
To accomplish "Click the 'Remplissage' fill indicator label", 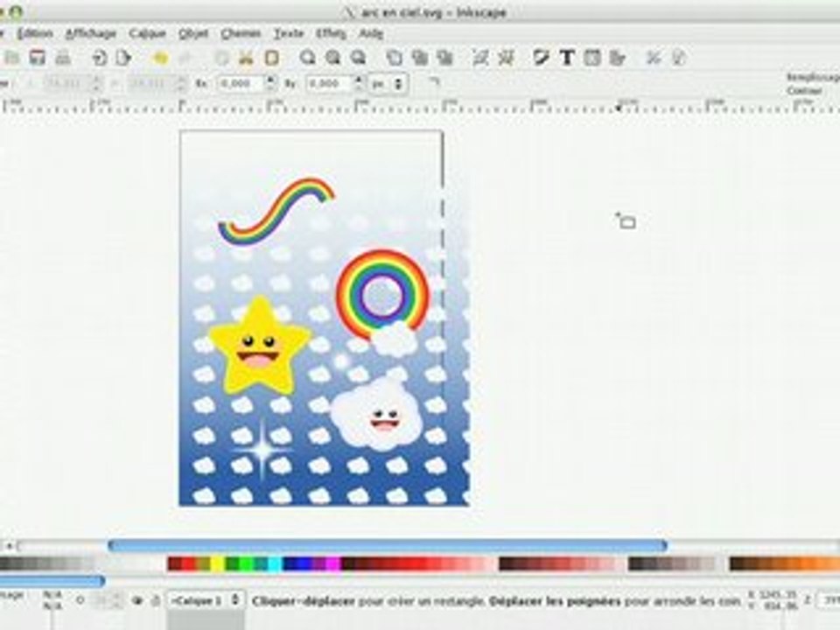I will coord(813,78).
